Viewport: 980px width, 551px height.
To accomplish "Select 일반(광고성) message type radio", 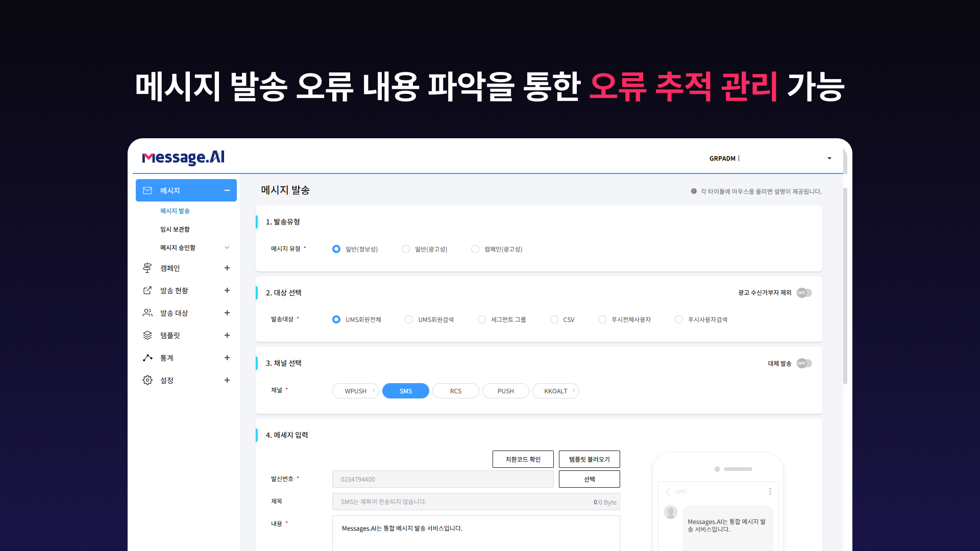I will coord(406,249).
